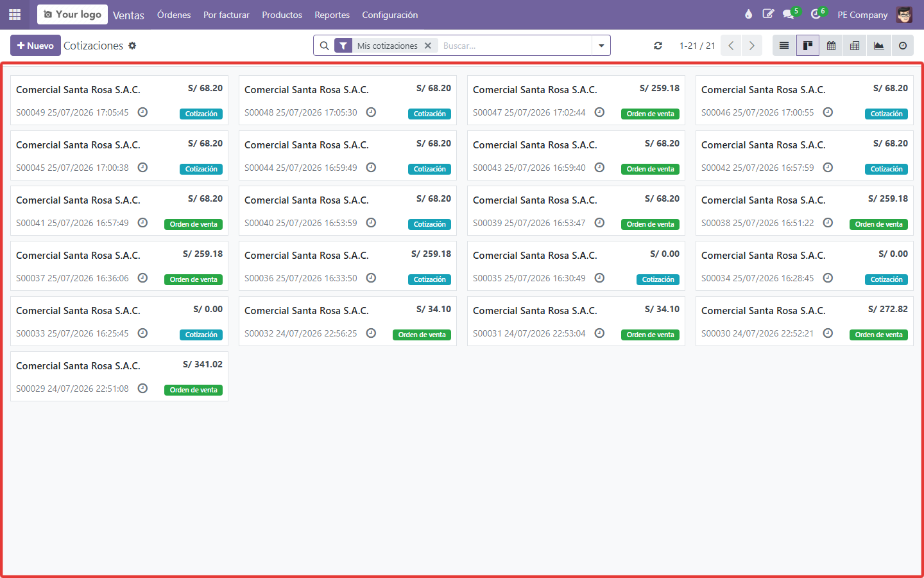This screenshot has height=578, width=924.
Task: Open the activity clock on card S00029
Action: click(143, 389)
